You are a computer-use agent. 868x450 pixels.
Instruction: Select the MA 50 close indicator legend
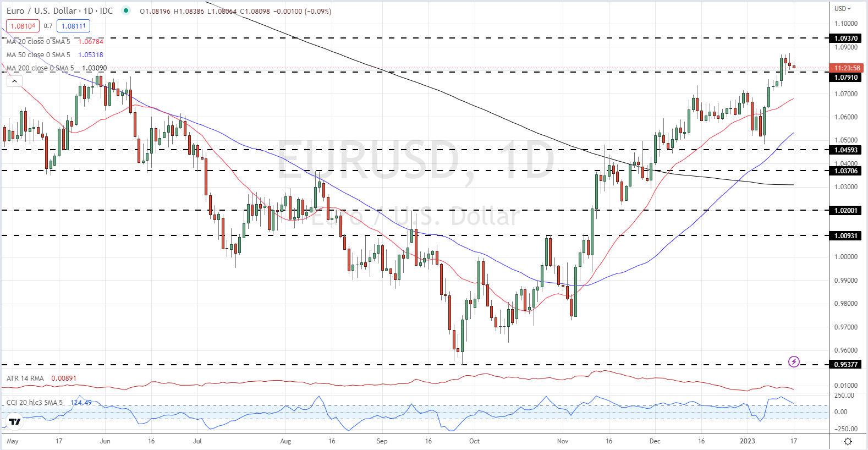click(x=39, y=55)
